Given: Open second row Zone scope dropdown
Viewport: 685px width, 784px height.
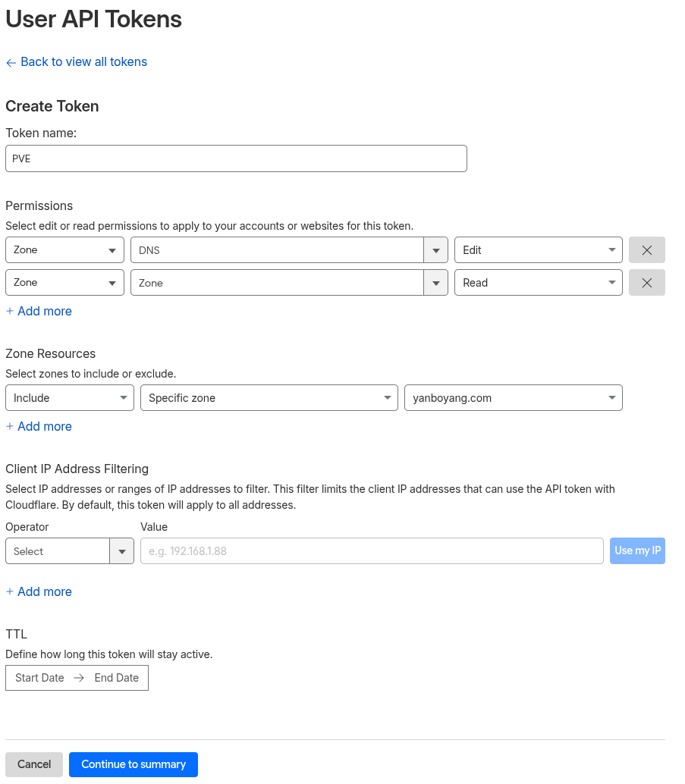Looking at the screenshot, I should coord(64,283).
